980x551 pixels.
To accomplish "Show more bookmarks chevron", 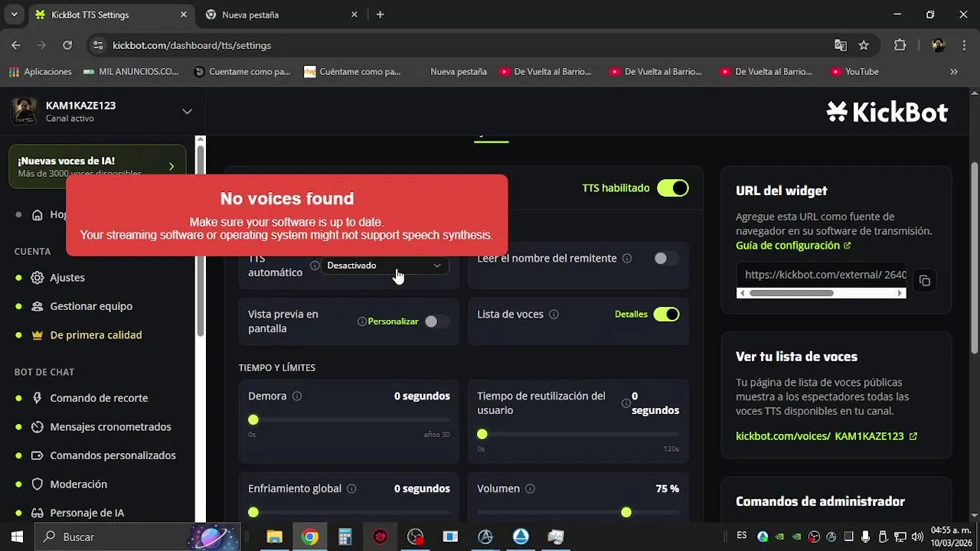I will 954,72.
